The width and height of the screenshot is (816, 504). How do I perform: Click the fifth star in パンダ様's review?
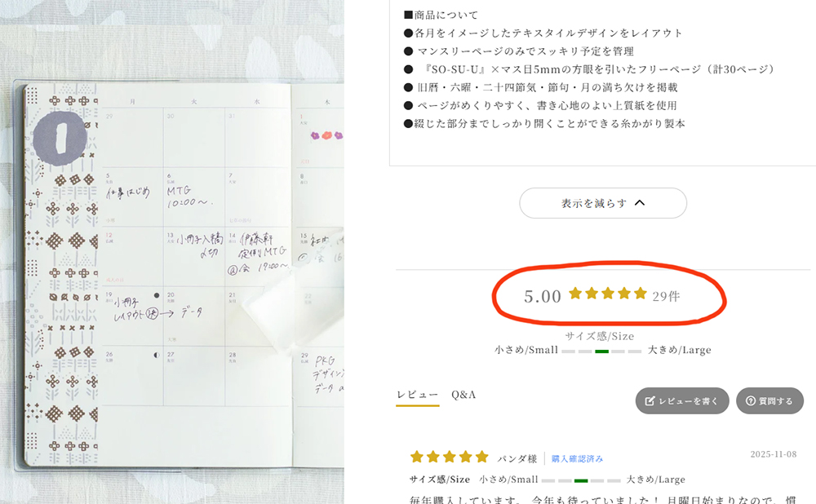tap(481, 457)
